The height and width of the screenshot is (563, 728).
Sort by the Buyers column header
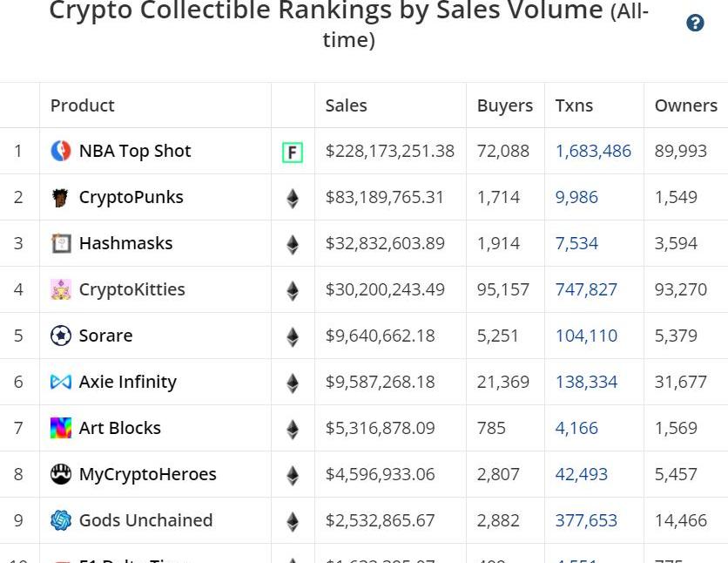(x=504, y=105)
